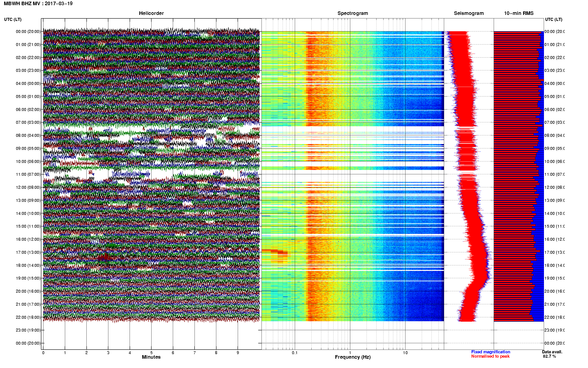Viewport: 588px width, 368px height.
Task: Click Helicorder time label '18:00 (14:00)'
Action: click(28, 265)
